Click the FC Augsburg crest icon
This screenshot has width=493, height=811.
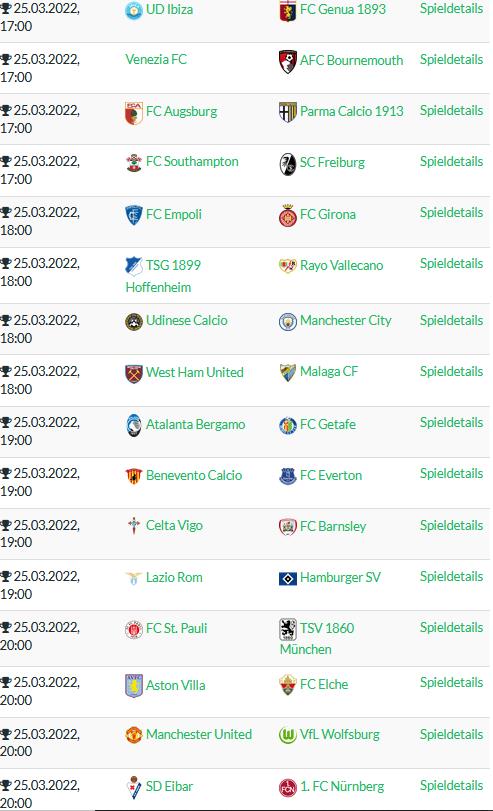pyautogui.click(x=133, y=113)
